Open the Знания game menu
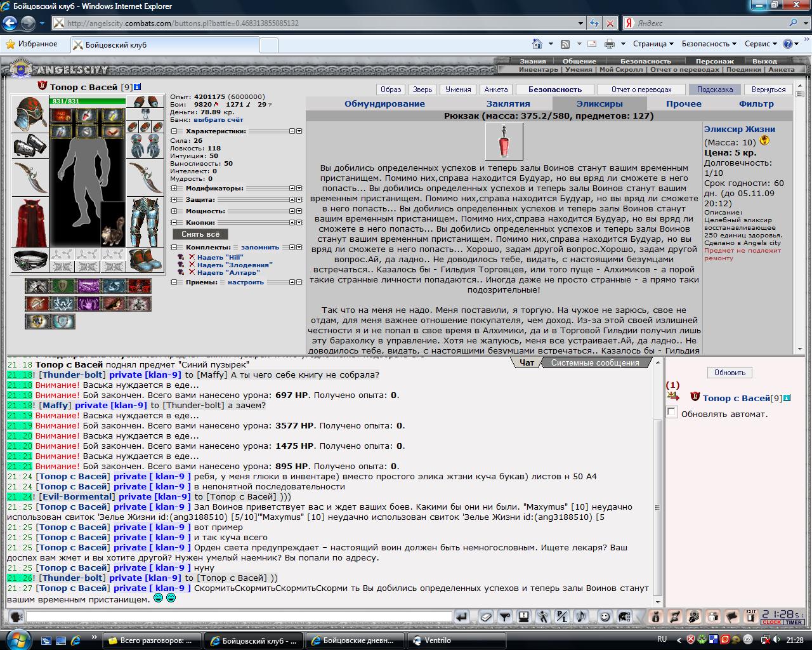 (533, 62)
